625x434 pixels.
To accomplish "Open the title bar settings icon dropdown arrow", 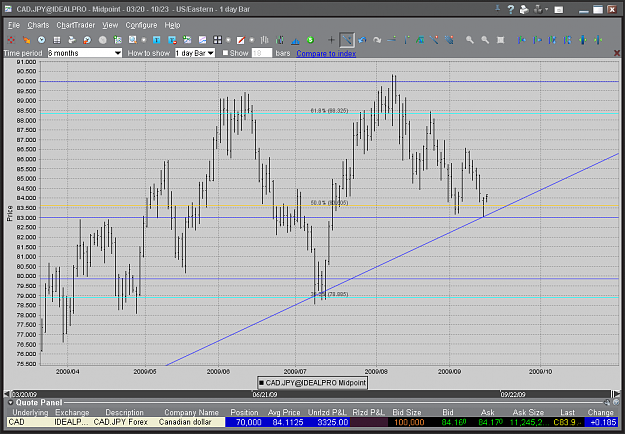I will [546, 10].
